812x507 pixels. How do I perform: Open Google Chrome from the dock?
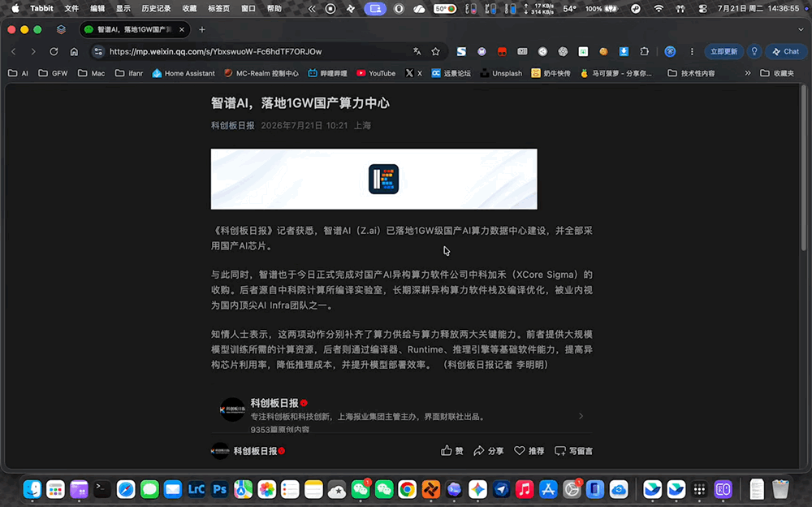click(407, 489)
